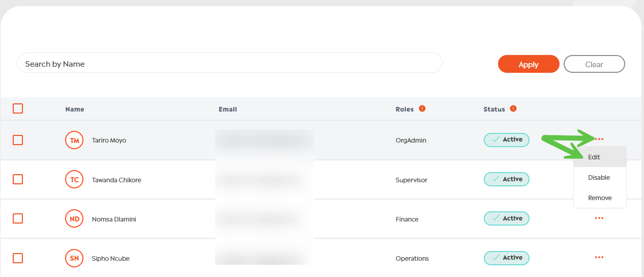
Task: Click the TM avatar for Tariro Moyo
Action: click(x=74, y=140)
